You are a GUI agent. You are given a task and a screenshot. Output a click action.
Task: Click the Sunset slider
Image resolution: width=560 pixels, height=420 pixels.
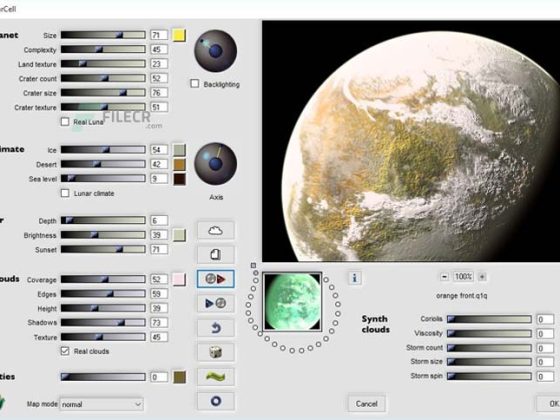point(103,249)
